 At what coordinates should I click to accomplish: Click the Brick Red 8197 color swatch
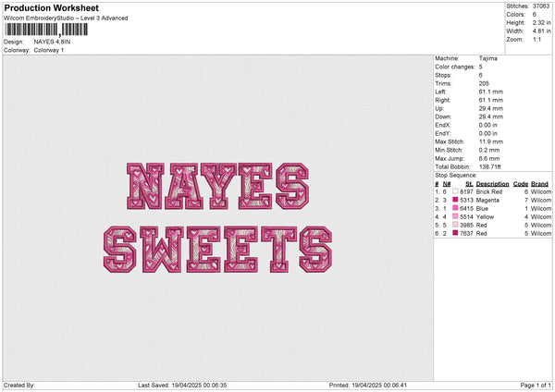tap(455, 191)
